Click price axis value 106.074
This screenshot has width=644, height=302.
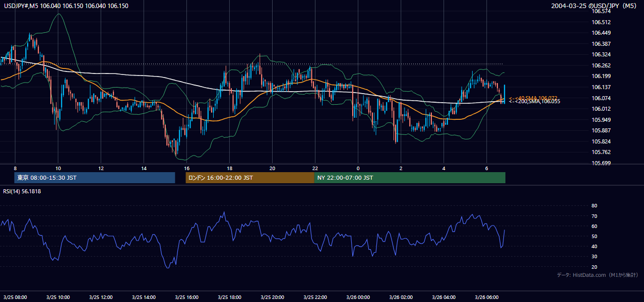tap(602, 98)
